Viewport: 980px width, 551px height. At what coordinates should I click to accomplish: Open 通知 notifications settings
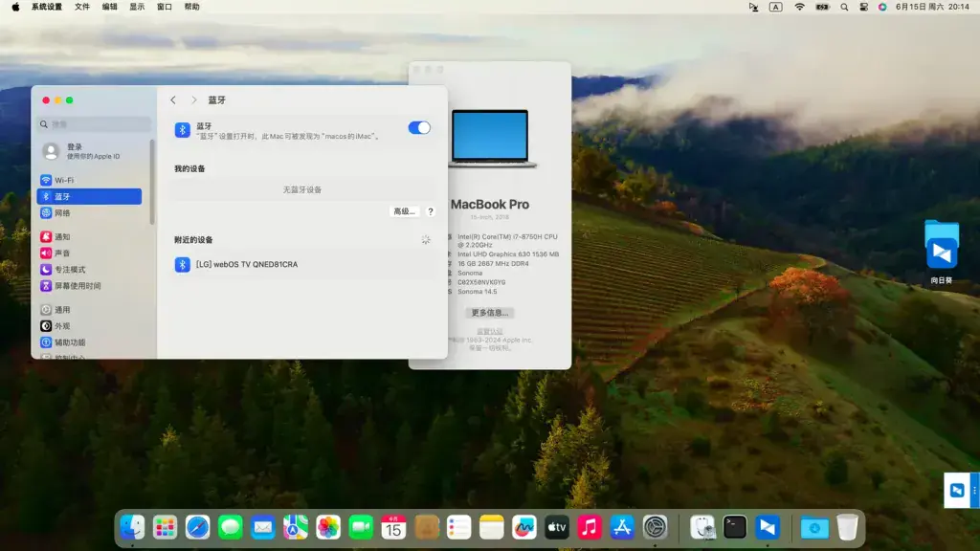pyautogui.click(x=89, y=237)
